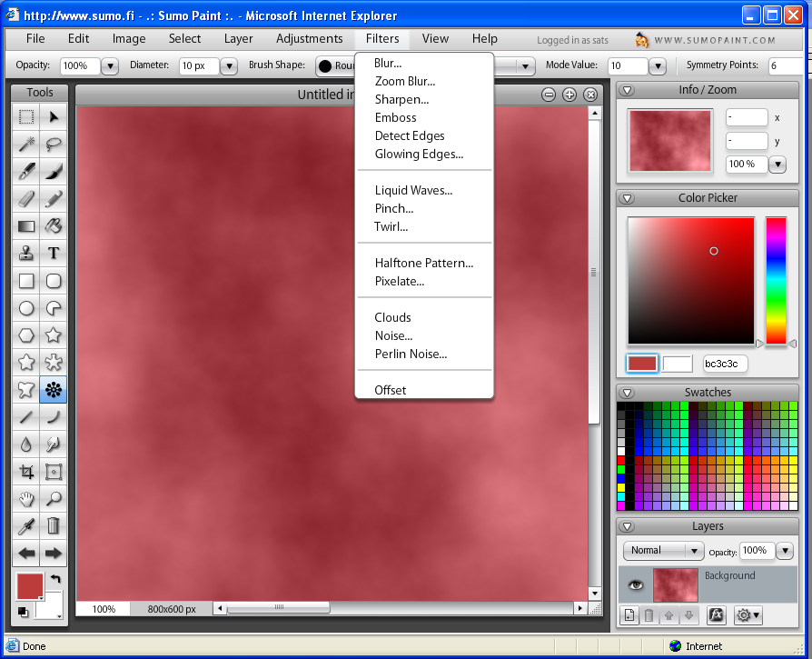Select the Gradient tool
This screenshot has width=812, height=659.
[25, 225]
